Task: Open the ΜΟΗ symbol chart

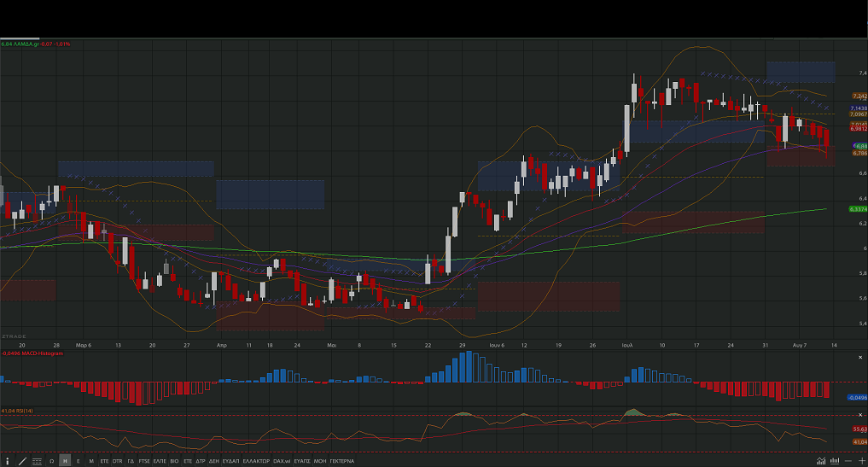Action: click(x=320, y=461)
